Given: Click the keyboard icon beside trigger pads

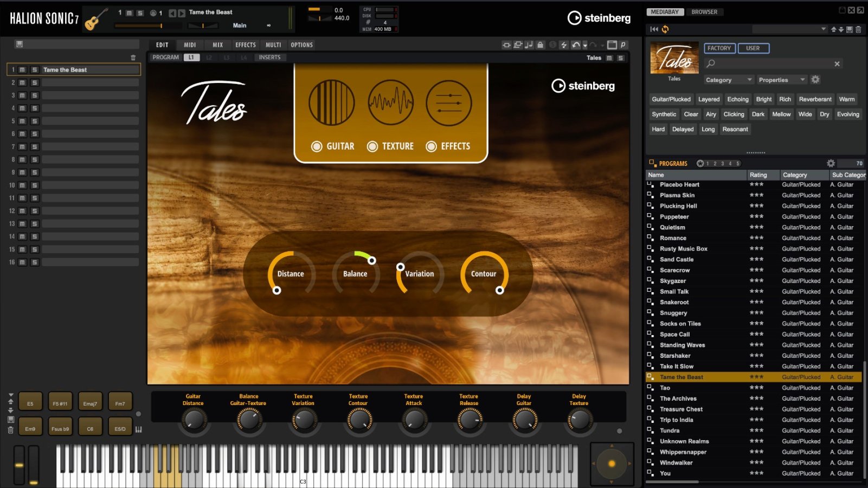Looking at the screenshot, I should coord(138,429).
